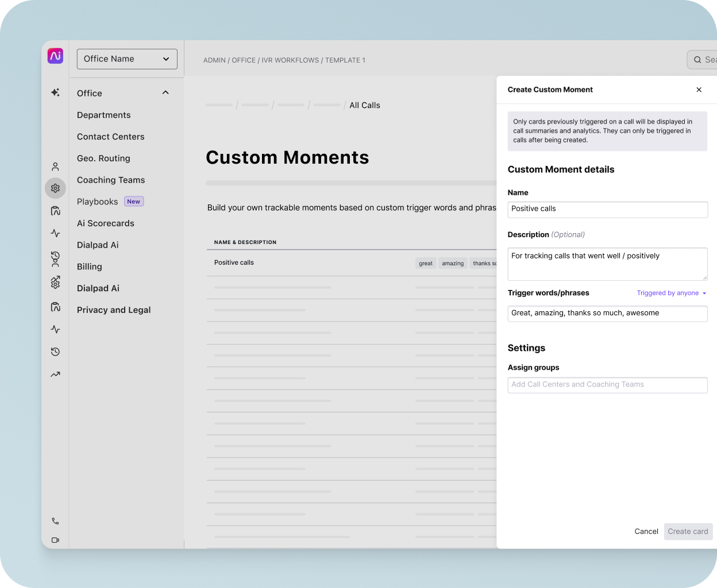Collapse the Office section chevron
Viewport: 717px width, 588px height.
tap(165, 92)
